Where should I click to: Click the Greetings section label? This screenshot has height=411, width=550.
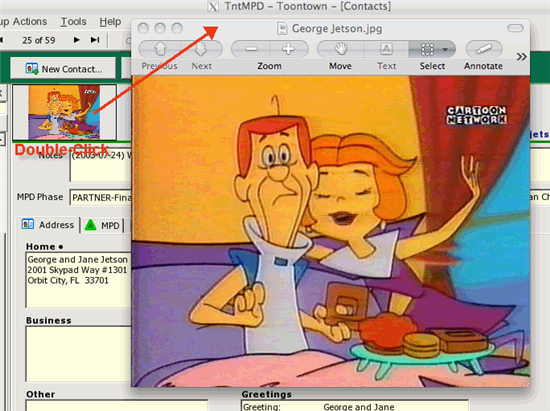[x=267, y=394]
